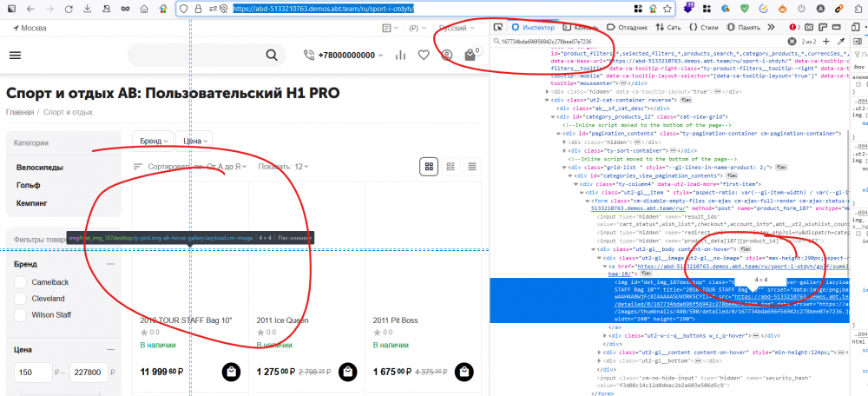
Task: Open the product comparison bars icon
Action: click(400, 56)
